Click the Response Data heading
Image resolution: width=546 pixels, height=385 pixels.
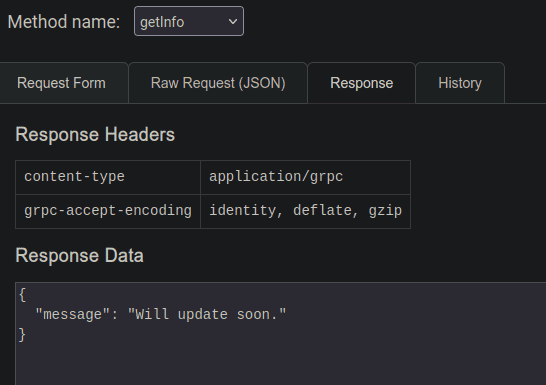coord(79,256)
